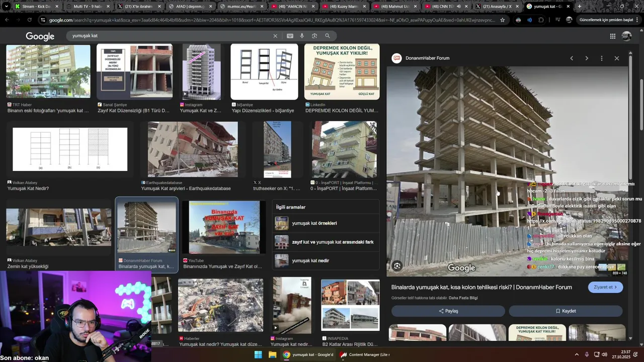
Task: Submit search with the magnifier icon
Action: point(328,36)
